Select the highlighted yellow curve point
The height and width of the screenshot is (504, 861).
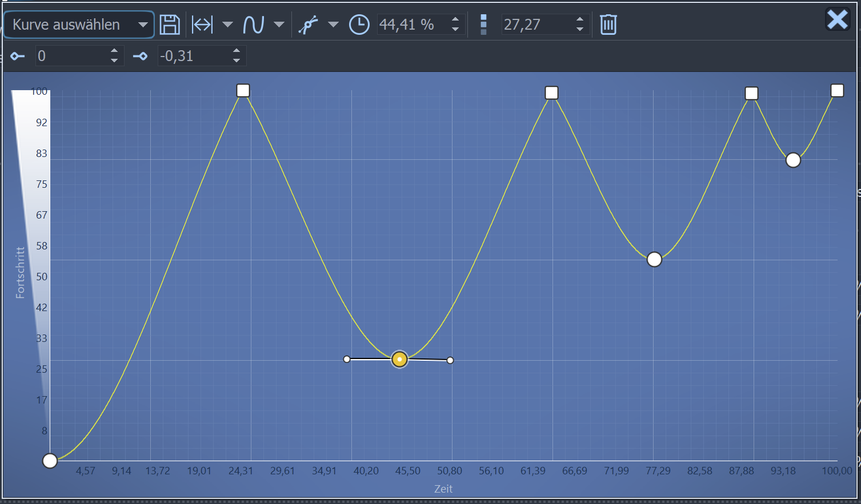coord(399,359)
